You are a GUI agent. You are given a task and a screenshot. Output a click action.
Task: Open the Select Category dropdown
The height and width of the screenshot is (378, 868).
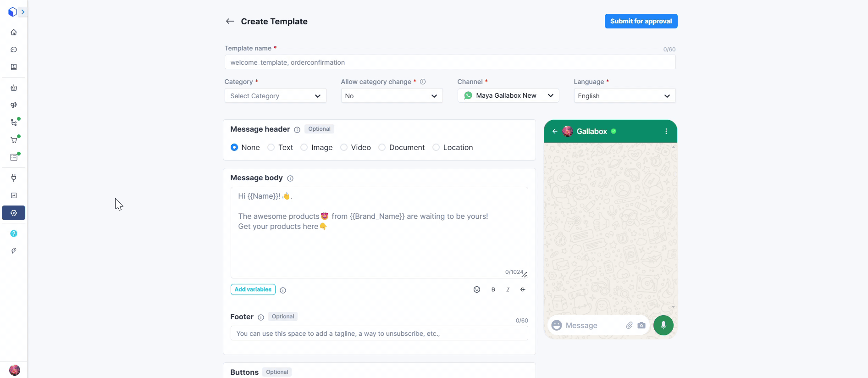tap(275, 96)
